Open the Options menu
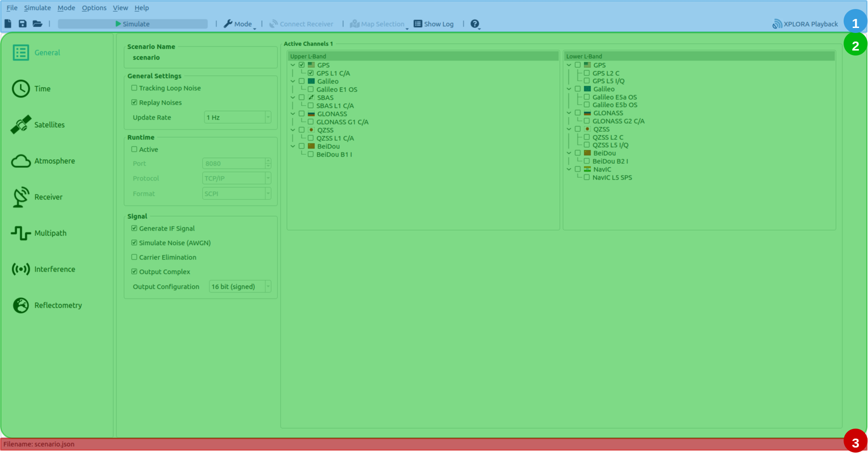The height and width of the screenshot is (453, 868). click(x=94, y=8)
